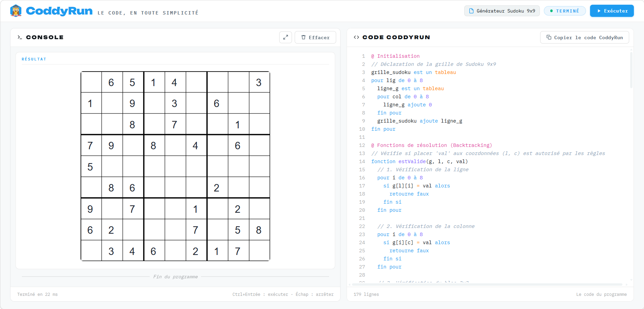Select the Générateur Sudoku 9x9 file chip
This screenshot has height=309, width=644.
(502, 11)
